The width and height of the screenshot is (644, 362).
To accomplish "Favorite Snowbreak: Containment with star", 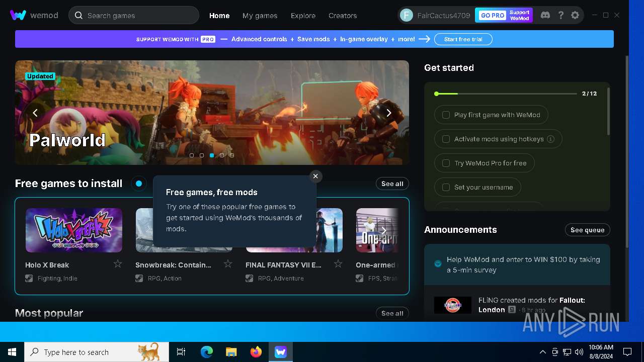I will [x=228, y=264].
